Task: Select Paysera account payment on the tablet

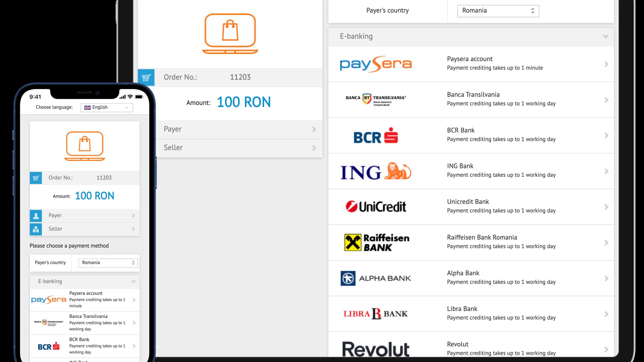Action: coord(471,64)
